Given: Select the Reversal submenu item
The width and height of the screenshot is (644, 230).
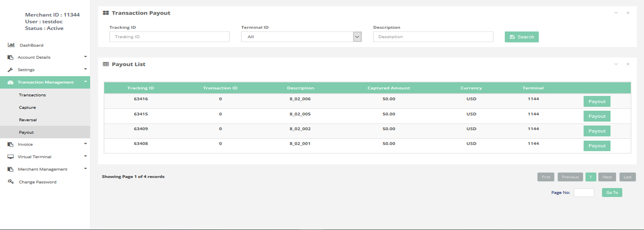Looking at the screenshot, I should 28,120.
